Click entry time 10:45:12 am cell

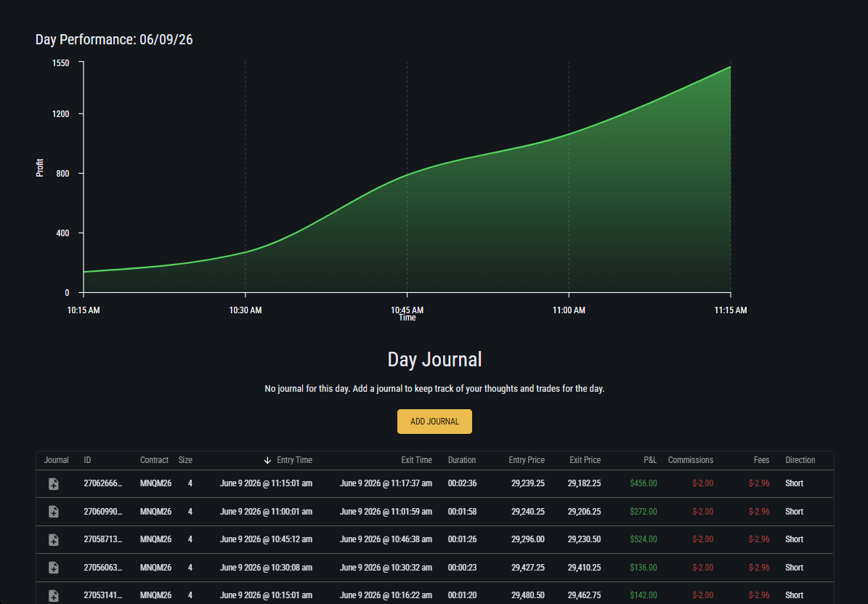tap(266, 539)
